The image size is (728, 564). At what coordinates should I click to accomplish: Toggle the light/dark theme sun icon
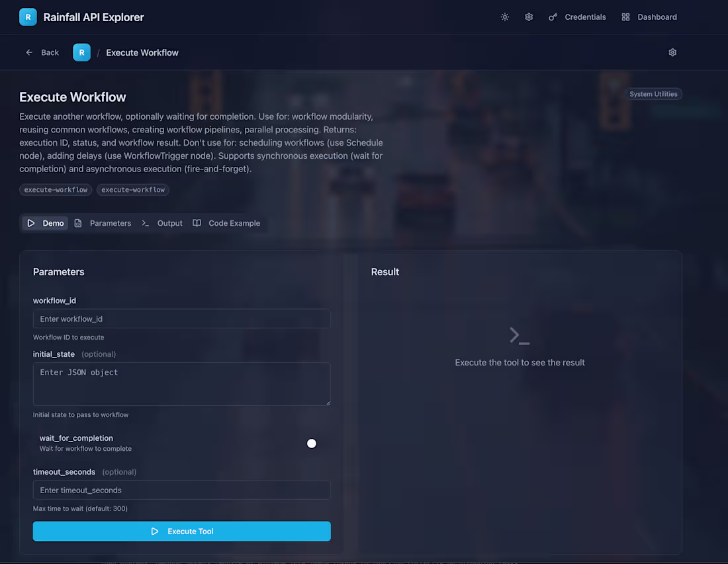tap(505, 17)
